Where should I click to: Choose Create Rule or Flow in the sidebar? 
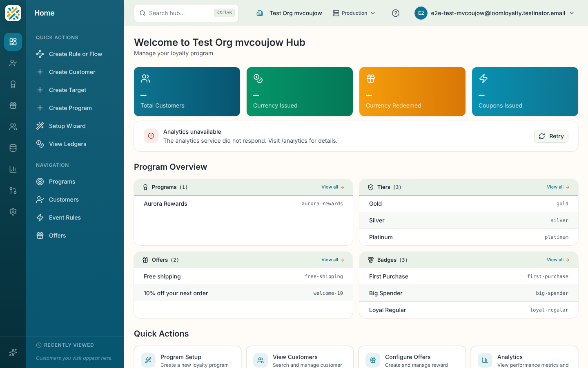point(75,54)
